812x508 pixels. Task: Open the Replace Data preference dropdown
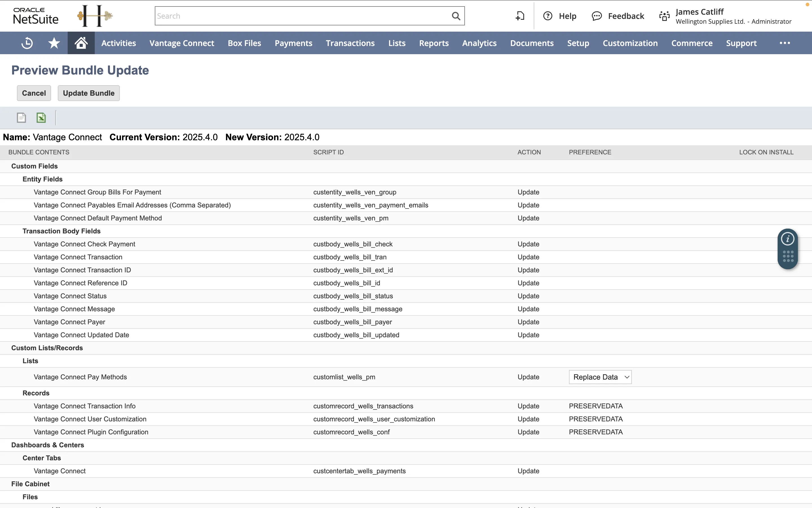pos(600,377)
